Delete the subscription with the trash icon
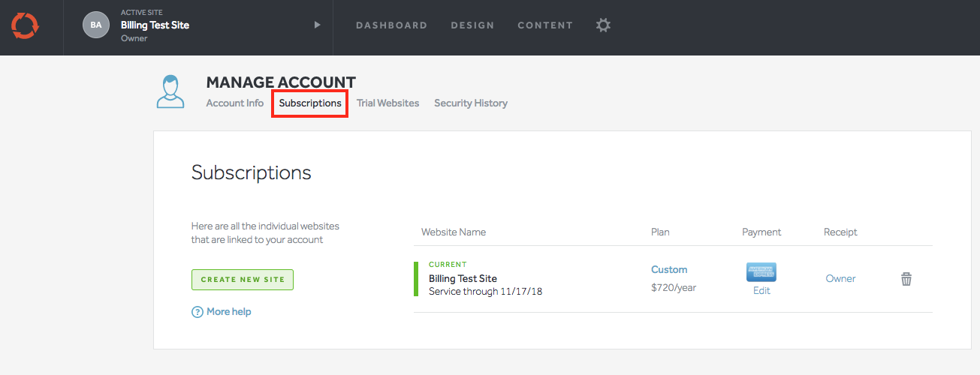The image size is (980, 375). pyautogui.click(x=906, y=279)
